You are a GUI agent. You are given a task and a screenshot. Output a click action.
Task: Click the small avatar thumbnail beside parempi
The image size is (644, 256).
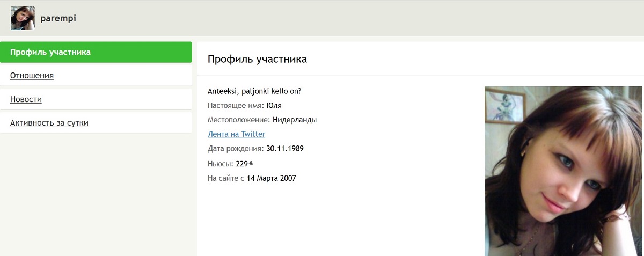click(23, 18)
